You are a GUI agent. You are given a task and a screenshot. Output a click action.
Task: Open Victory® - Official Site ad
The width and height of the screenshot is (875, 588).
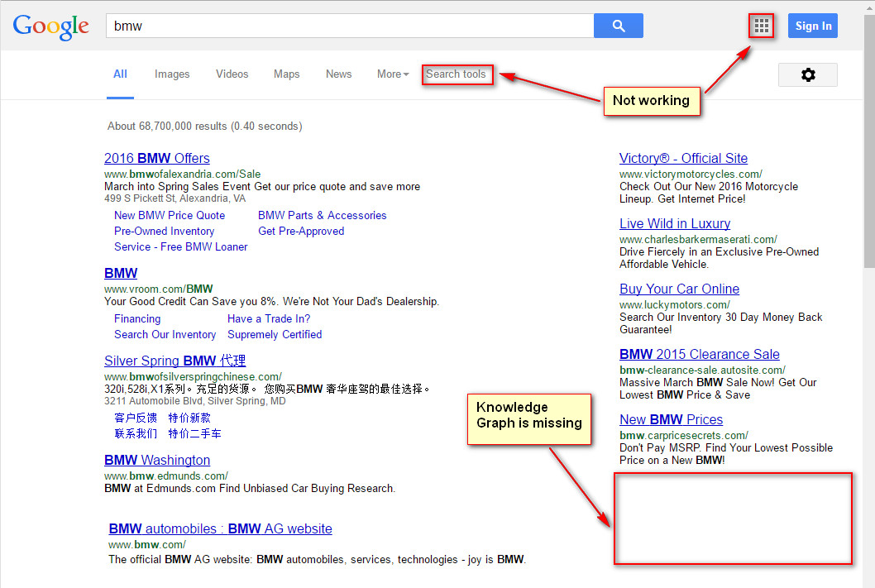point(683,159)
